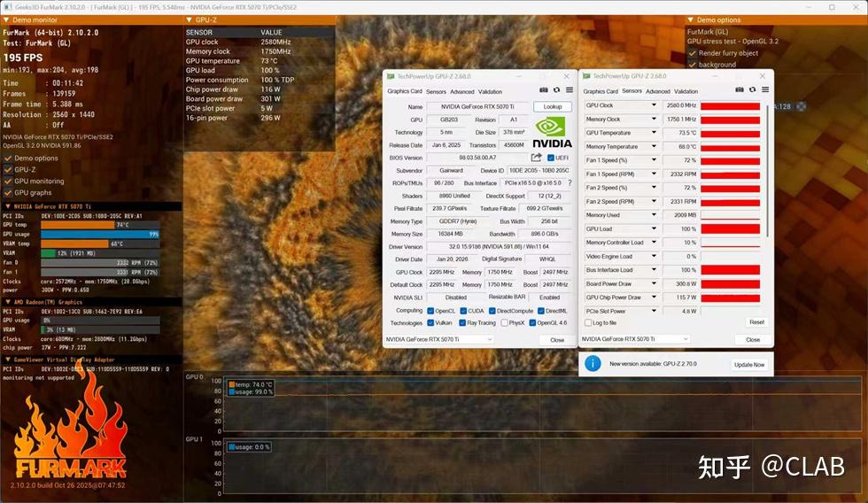
Task: Click Close in the GPU-Z Sensors window
Action: [753, 339]
